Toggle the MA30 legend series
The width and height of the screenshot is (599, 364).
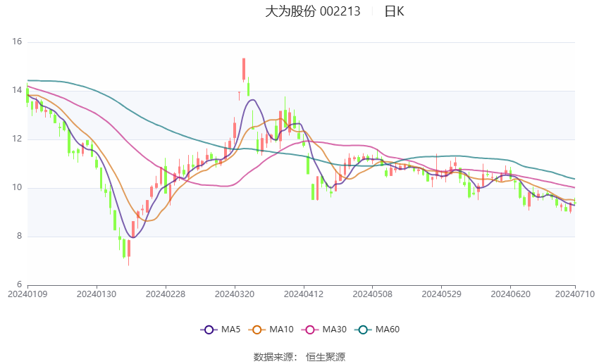pyautogui.click(x=324, y=330)
